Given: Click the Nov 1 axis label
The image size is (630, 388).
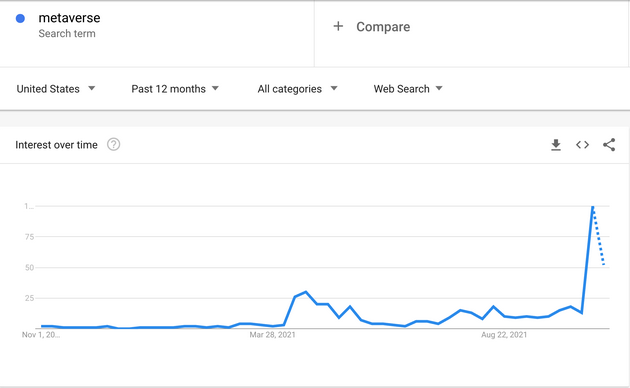Looking at the screenshot, I should pyautogui.click(x=41, y=335).
